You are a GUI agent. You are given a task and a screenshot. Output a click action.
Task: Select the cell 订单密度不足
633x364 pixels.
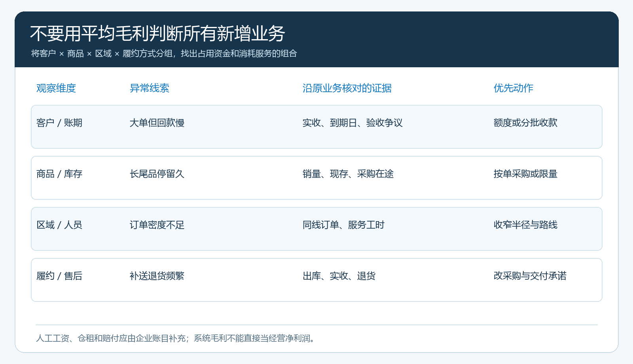pyautogui.click(x=157, y=225)
